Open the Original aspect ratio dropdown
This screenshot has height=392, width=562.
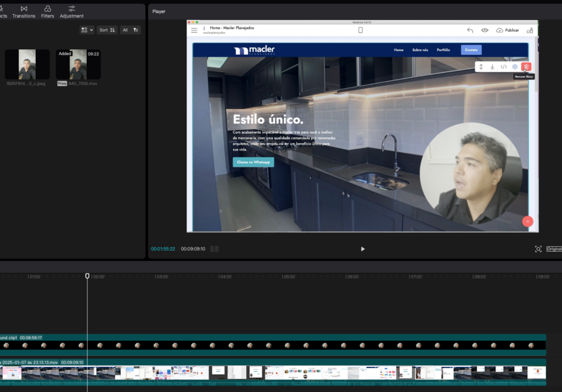tap(553, 249)
